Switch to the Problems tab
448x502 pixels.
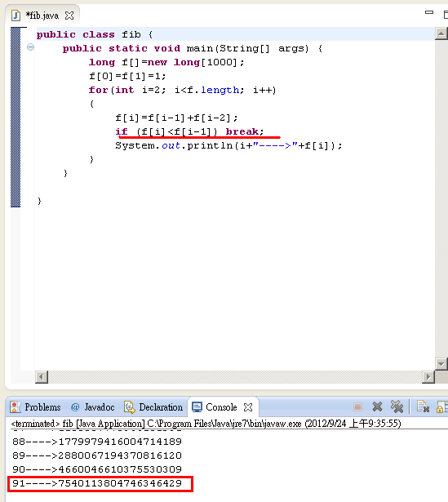(35, 407)
